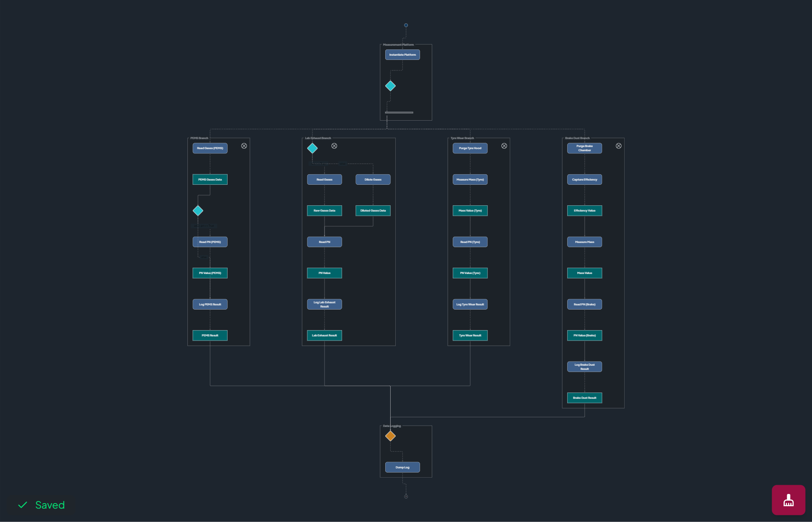Select the Dilute Gases action node
The width and height of the screenshot is (812, 522).
click(373, 179)
